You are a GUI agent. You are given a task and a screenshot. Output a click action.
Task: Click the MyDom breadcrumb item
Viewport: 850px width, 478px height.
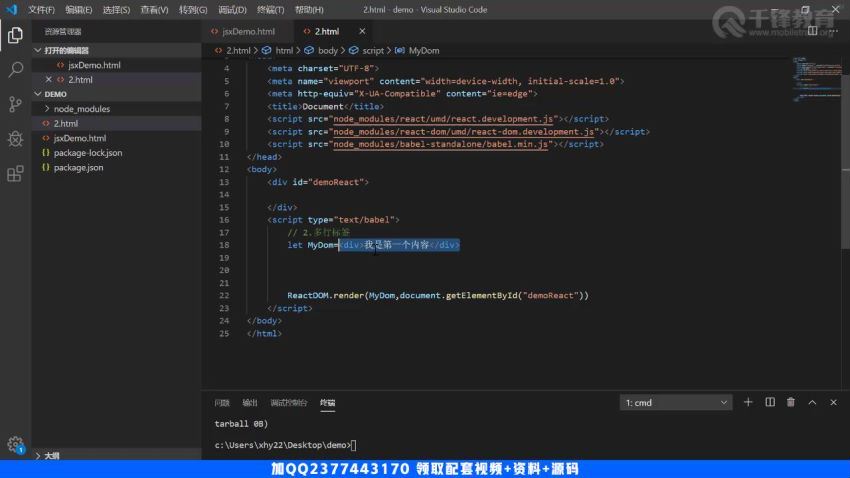pos(424,50)
